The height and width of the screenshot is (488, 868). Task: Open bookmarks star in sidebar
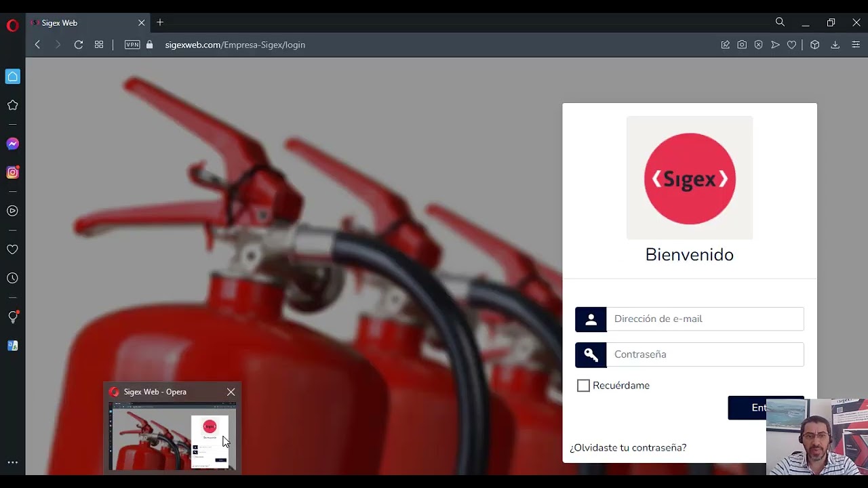click(12, 105)
